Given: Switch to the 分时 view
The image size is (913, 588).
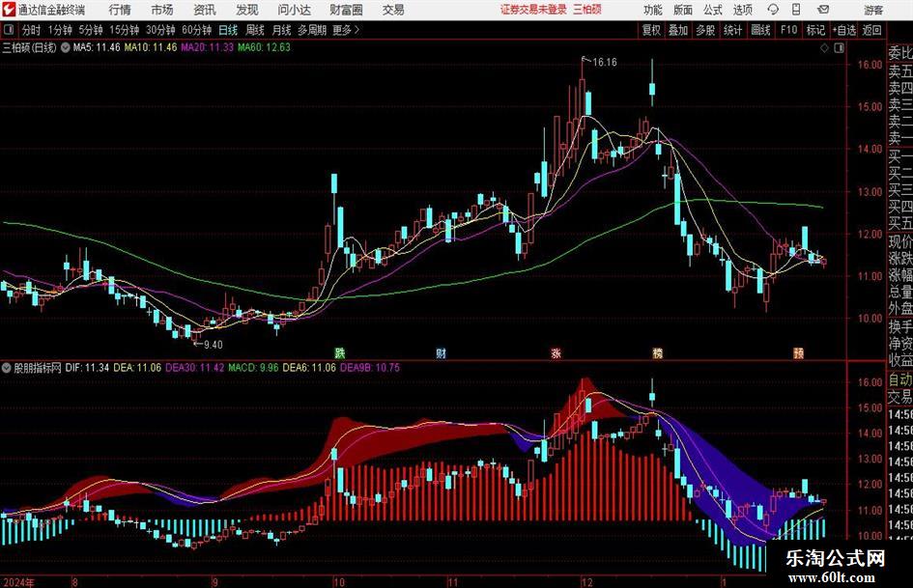Looking at the screenshot, I should pos(32,30).
